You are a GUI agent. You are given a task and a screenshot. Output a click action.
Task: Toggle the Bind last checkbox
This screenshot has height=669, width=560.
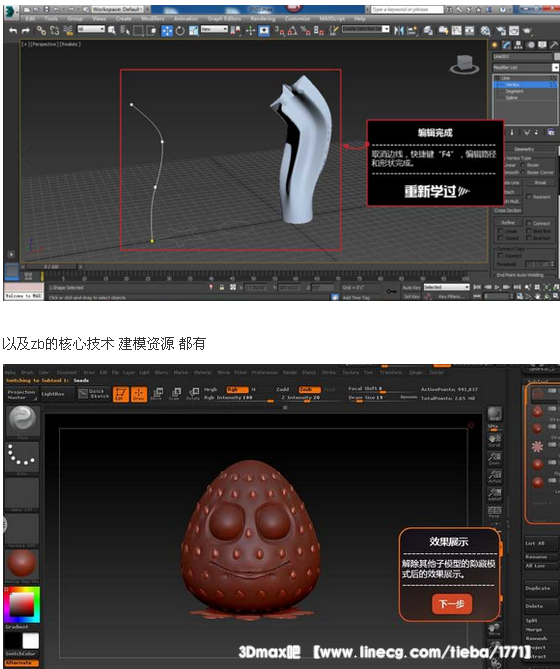529,238
